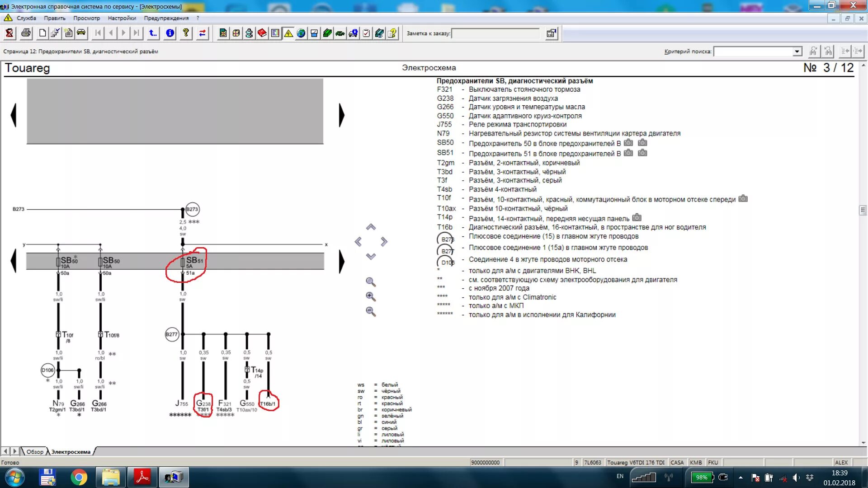Click the blank new document icon
Viewport: 868px width, 488px height.
click(x=42, y=33)
